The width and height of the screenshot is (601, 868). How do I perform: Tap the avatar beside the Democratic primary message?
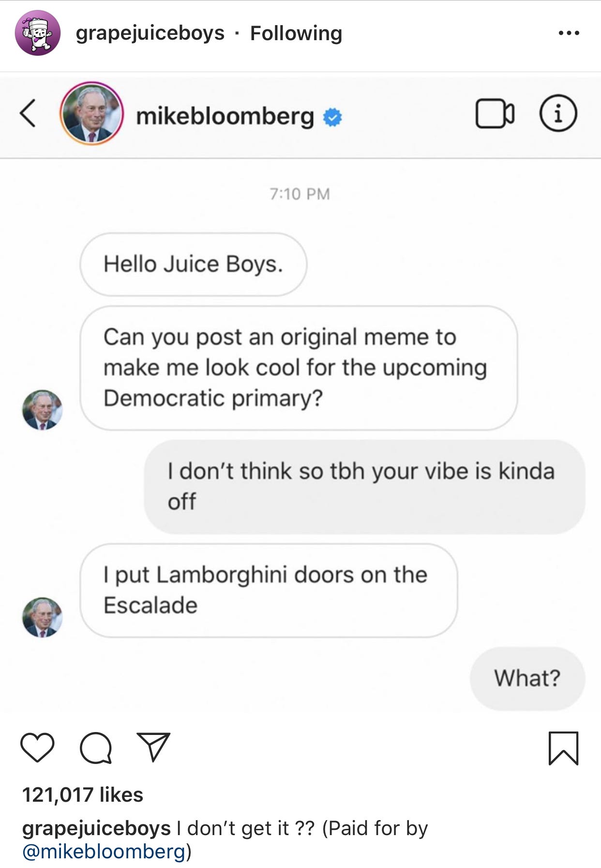pyautogui.click(x=42, y=410)
